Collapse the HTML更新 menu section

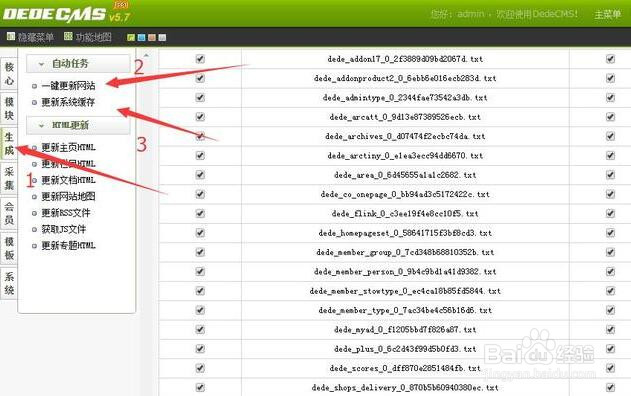pos(78,125)
